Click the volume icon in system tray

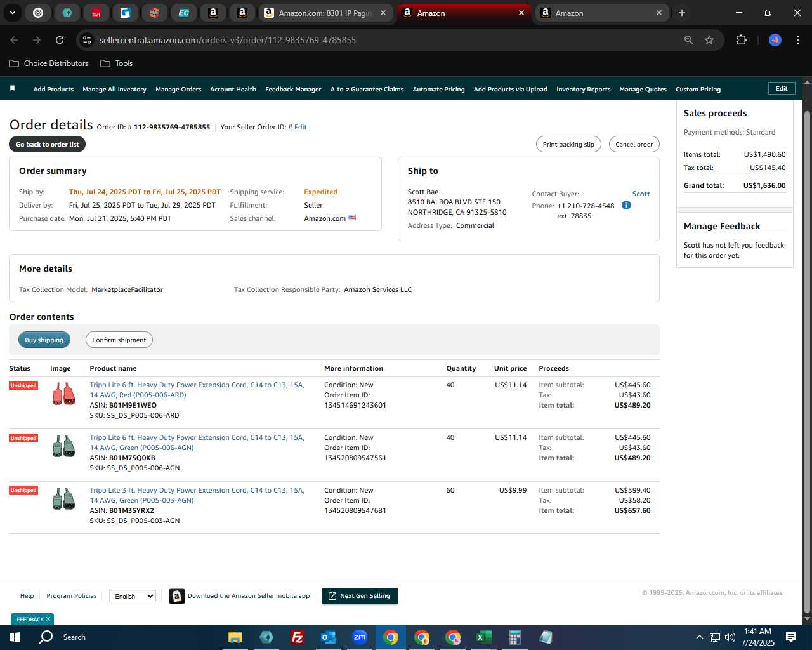(730, 637)
